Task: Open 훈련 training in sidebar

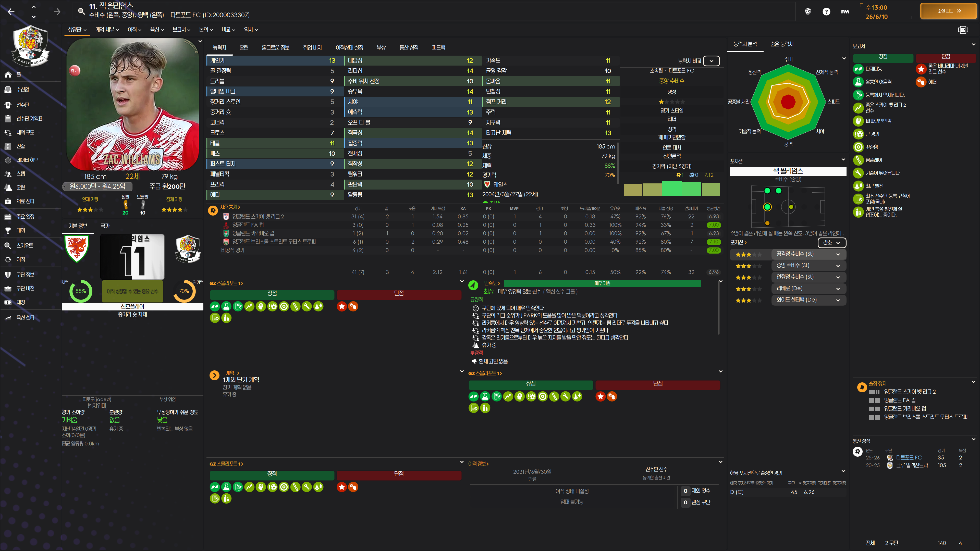Action: [x=20, y=187]
